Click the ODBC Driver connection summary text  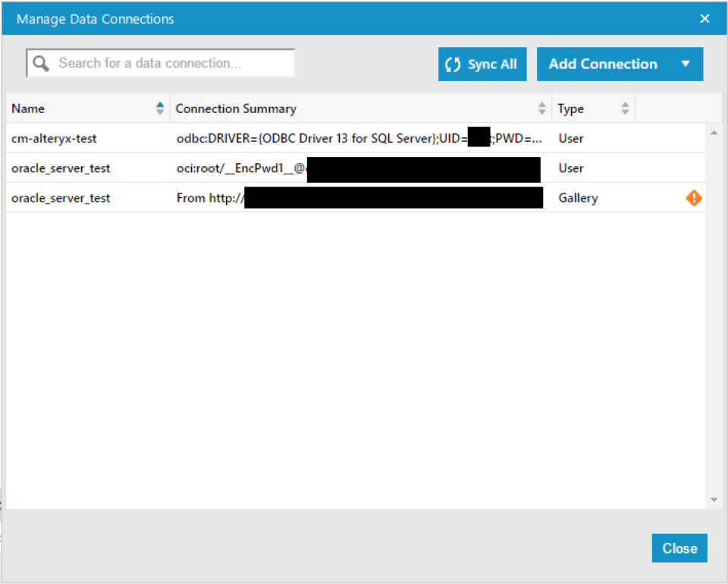tap(318, 139)
